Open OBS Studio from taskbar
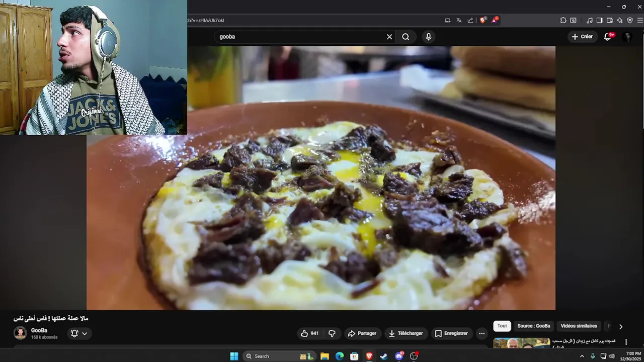 click(414, 356)
